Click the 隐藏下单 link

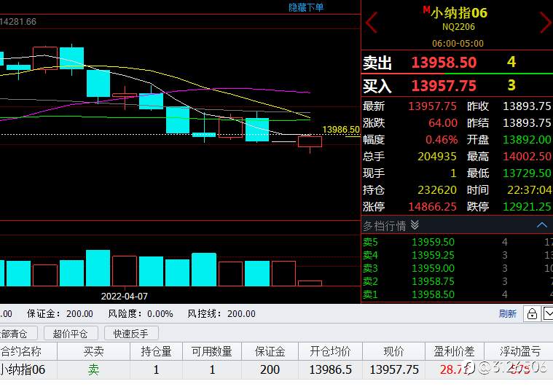[306, 7]
